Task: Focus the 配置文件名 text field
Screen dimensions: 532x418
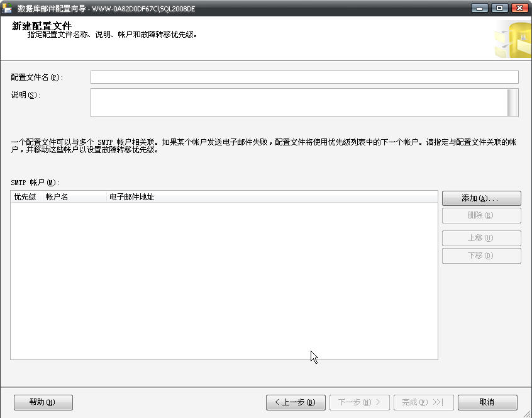Action: coord(304,77)
